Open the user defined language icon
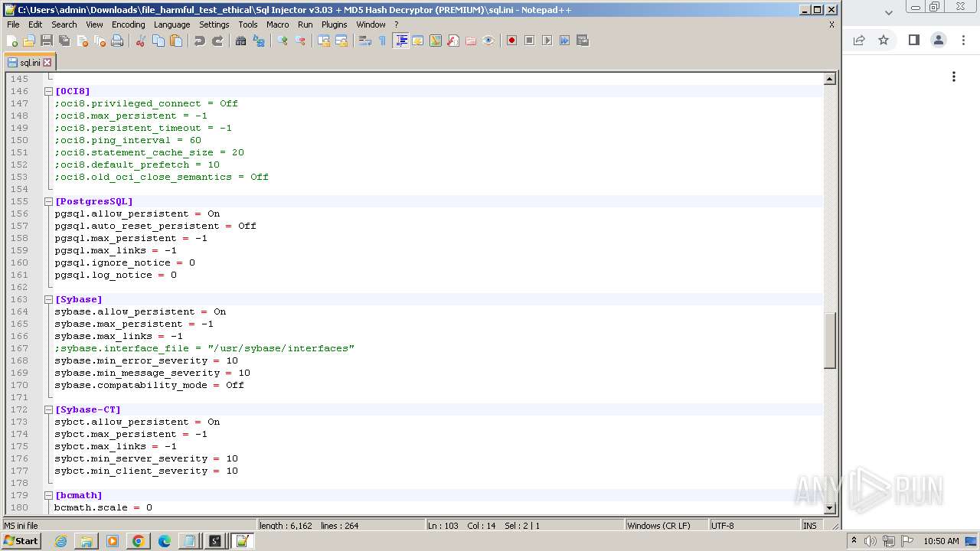The image size is (980, 551). [x=418, y=41]
